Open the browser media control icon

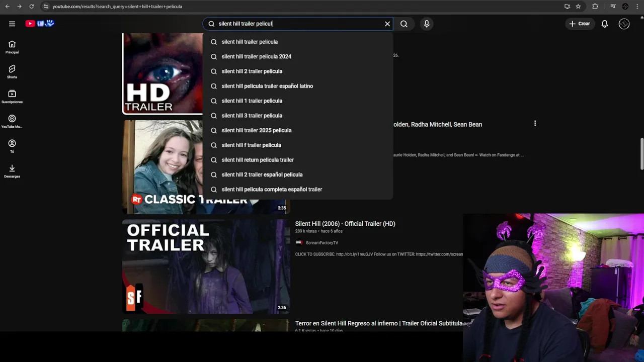coord(613,7)
